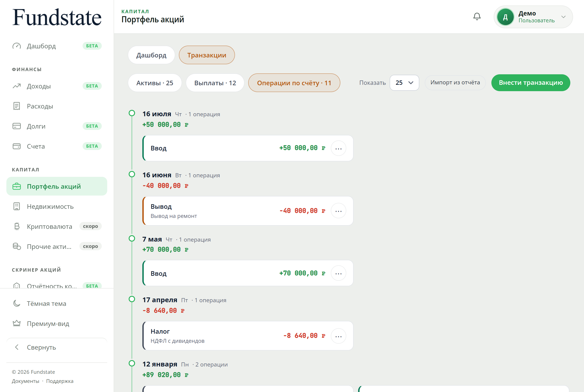Screen dimensions: 584x392
Task: Open options menu for +50 000,00 Ввод
Action: [338, 148]
